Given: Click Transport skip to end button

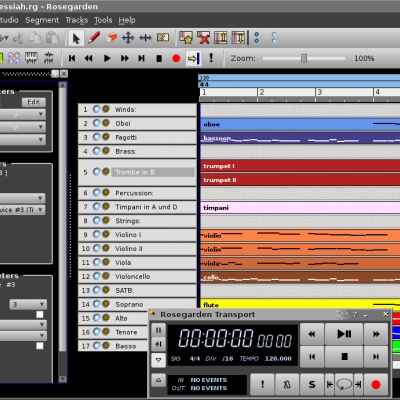Looking at the screenshot, I should pyautogui.click(x=376, y=357).
